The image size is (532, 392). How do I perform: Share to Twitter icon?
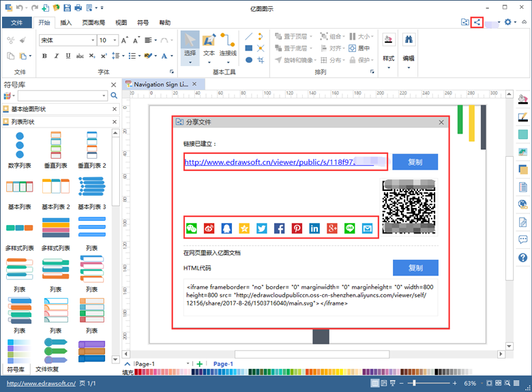point(262,228)
